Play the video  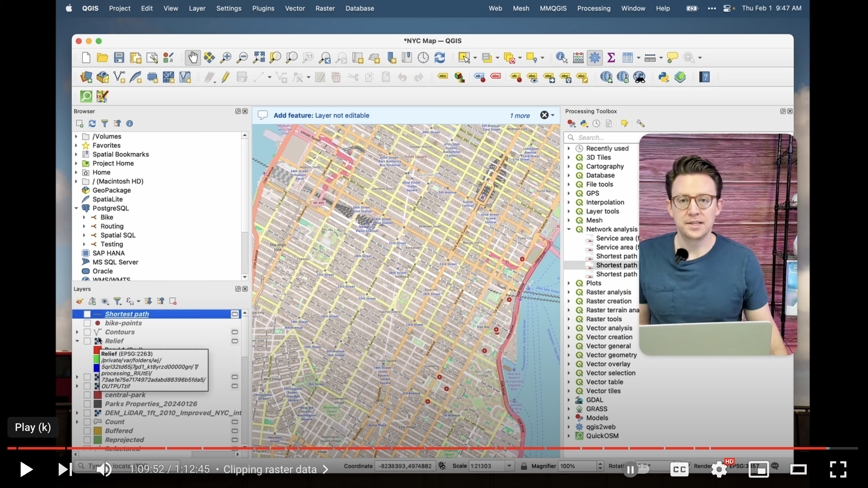coord(26,469)
